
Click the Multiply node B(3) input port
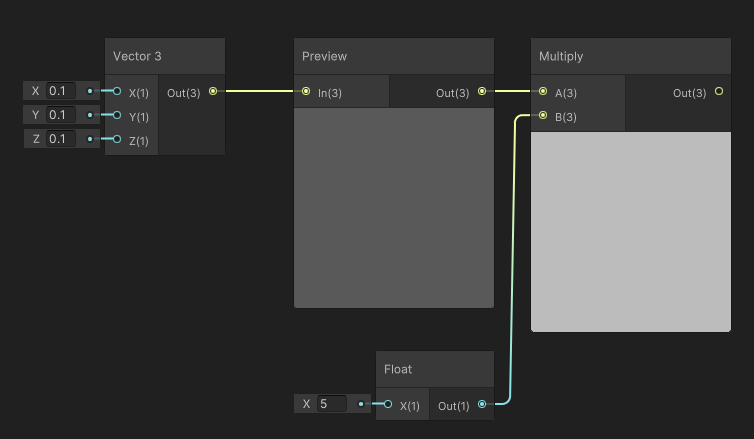point(543,115)
